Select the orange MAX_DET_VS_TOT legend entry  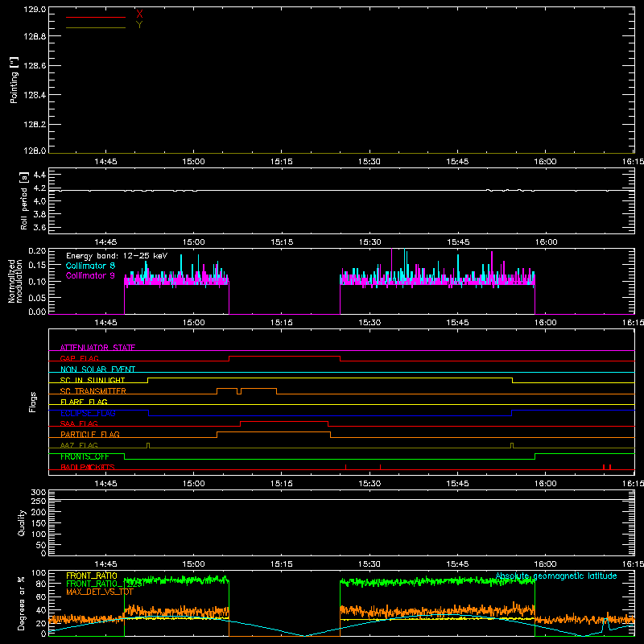[100, 592]
